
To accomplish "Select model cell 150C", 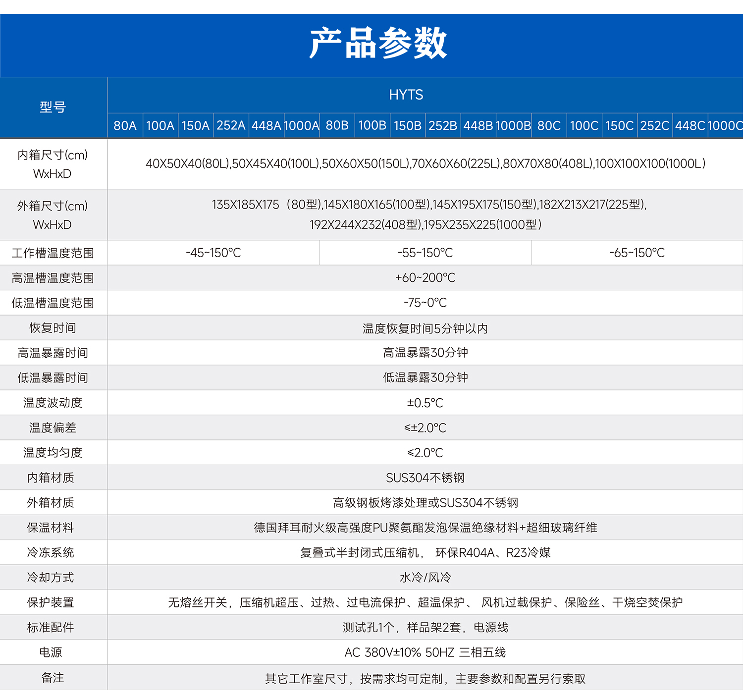I will (619, 125).
